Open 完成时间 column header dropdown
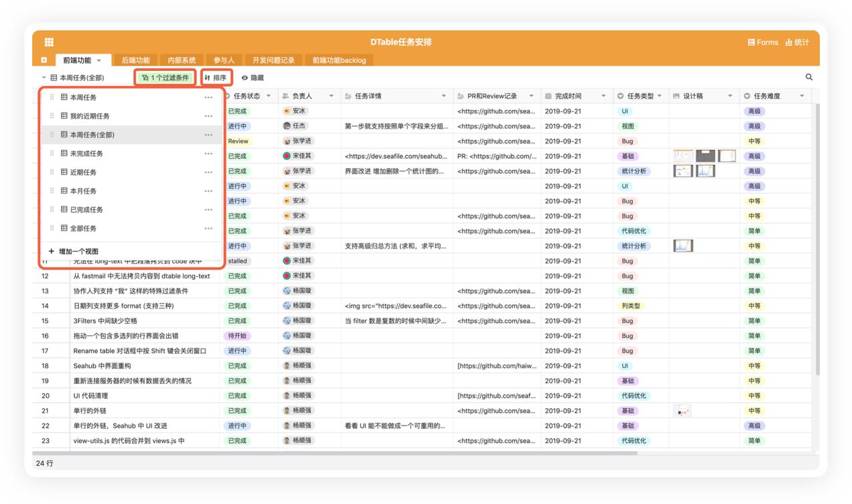This screenshot has width=852, height=504. [x=603, y=97]
